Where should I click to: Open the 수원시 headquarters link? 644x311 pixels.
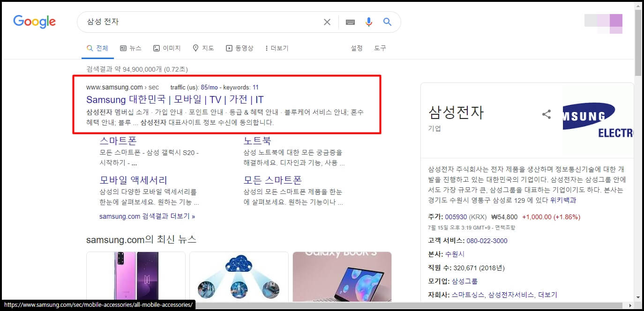[x=455, y=254]
